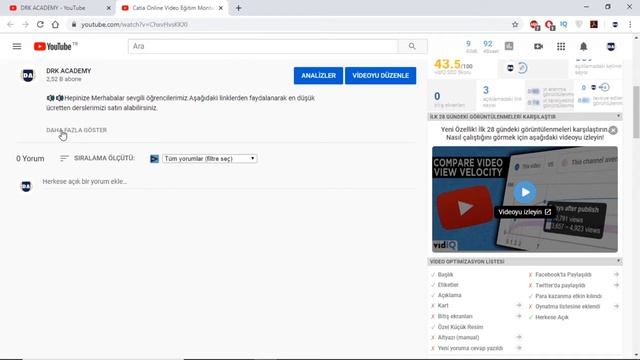Click the page vertical scrollbar thumb
The height and width of the screenshot is (360, 640).
pyautogui.click(x=636, y=112)
